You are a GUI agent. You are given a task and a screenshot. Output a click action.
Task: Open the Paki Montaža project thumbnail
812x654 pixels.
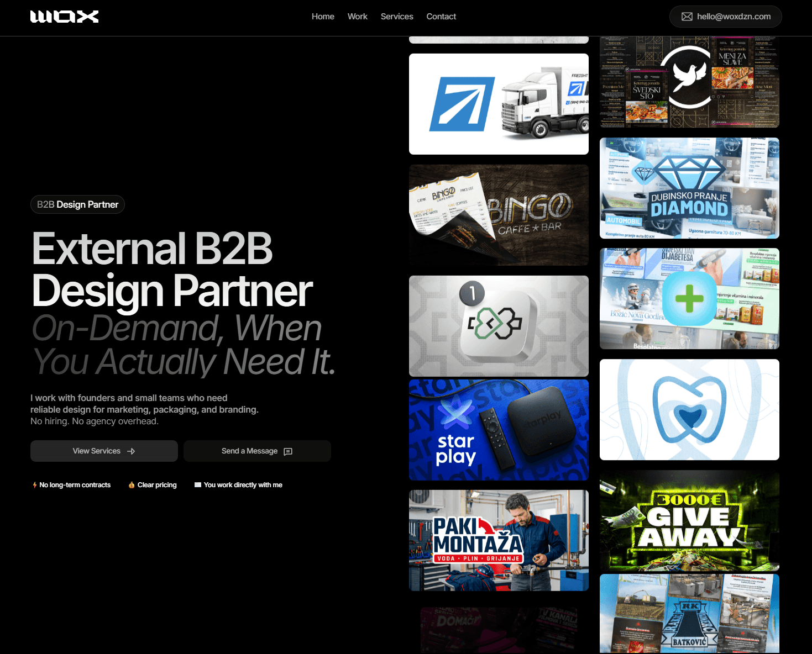point(499,540)
